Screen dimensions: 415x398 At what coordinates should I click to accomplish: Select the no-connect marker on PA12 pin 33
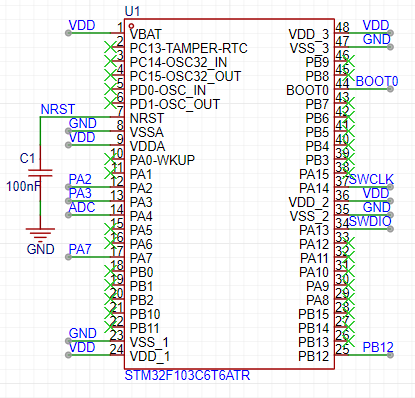(349, 243)
